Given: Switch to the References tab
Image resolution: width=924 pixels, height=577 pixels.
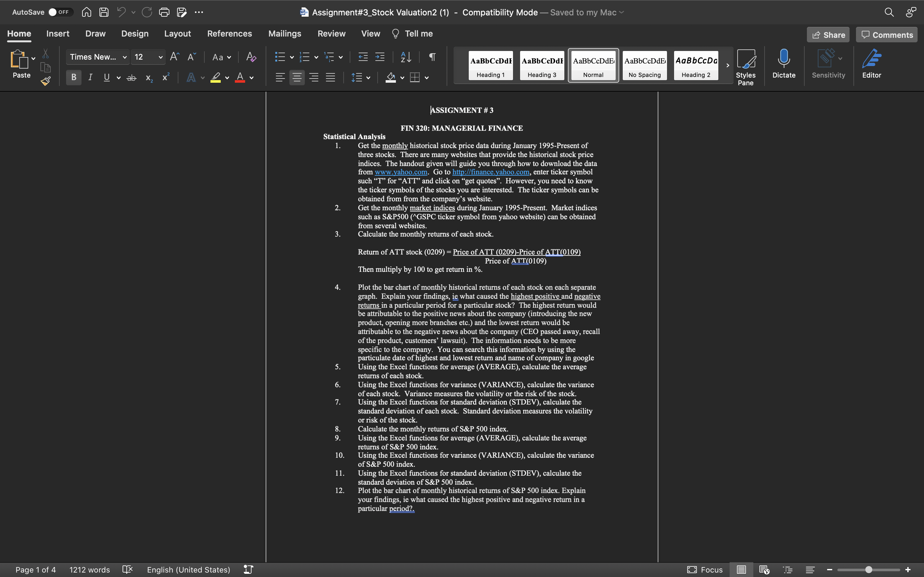Looking at the screenshot, I should pyautogui.click(x=229, y=34).
